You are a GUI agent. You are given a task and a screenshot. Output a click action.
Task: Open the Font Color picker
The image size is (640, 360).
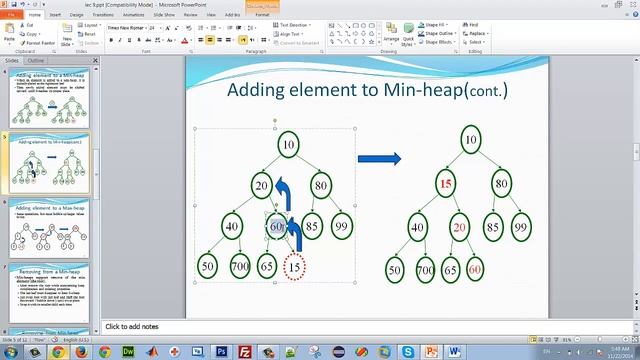pyautogui.click(x=185, y=40)
